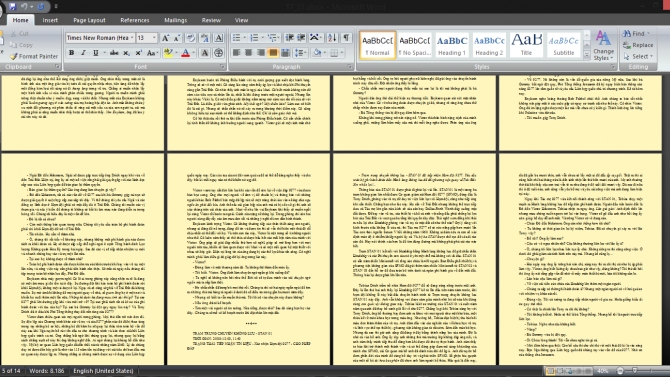Image resolution: width=670 pixels, height=377 pixels.
Task: Open View ribbon tab
Action: (241, 20)
